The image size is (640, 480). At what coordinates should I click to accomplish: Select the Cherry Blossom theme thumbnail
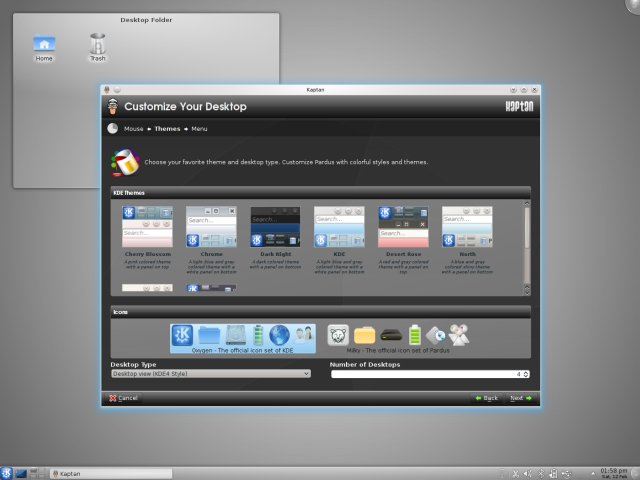click(147, 227)
